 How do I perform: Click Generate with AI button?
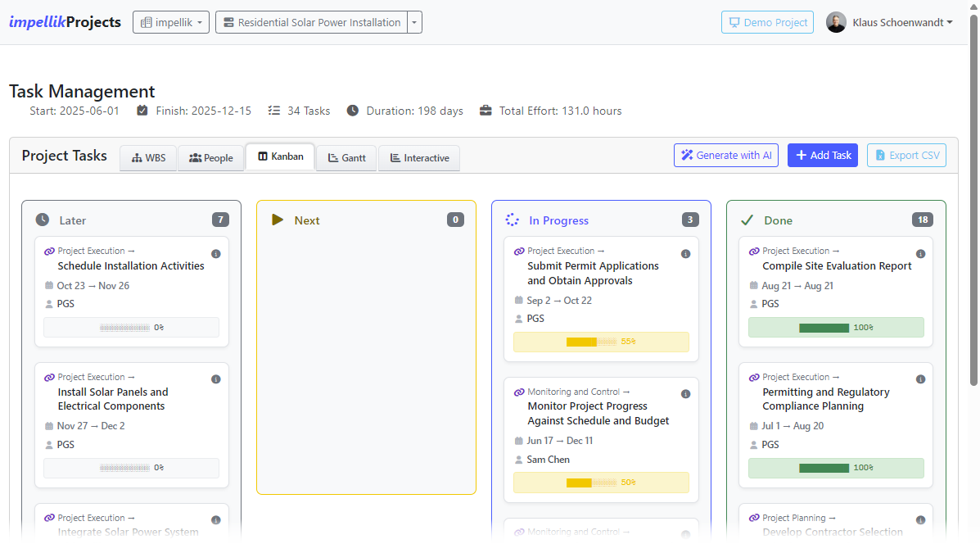click(x=726, y=155)
